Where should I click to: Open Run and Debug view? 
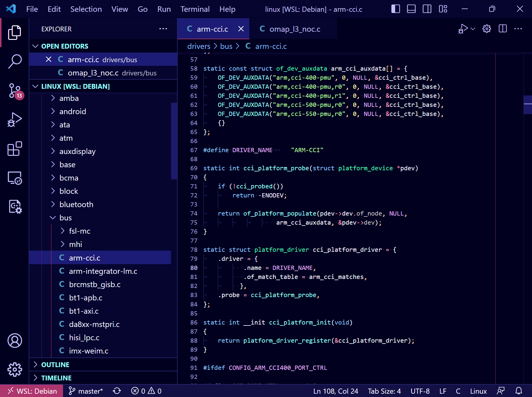[14, 120]
